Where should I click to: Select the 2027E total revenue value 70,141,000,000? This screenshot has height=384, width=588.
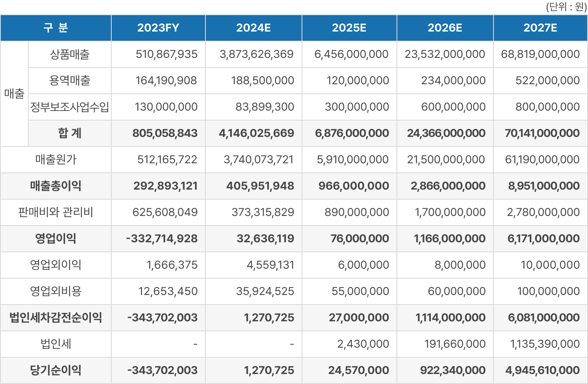(542, 133)
